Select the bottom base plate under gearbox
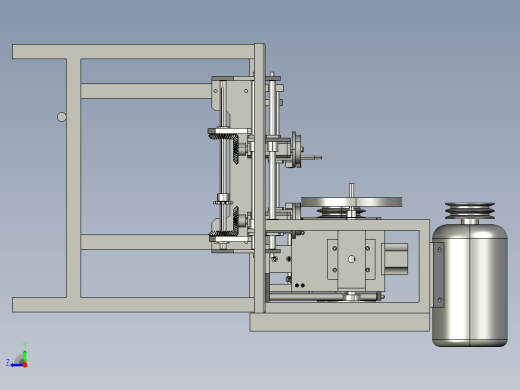The image size is (520, 390). pos(340,322)
